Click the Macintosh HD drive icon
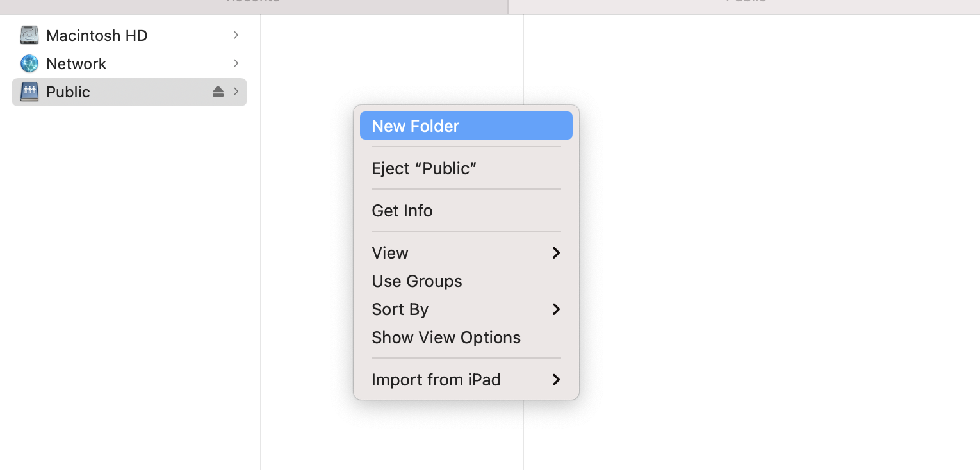 click(x=29, y=35)
